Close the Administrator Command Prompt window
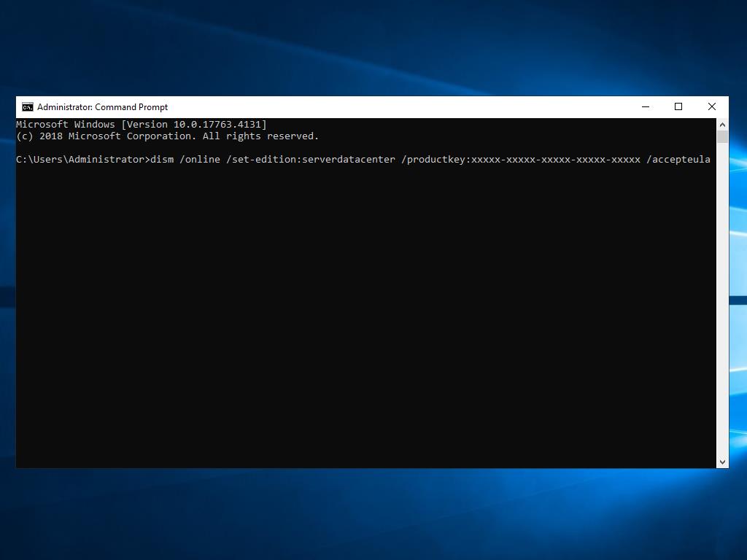 (712, 106)
